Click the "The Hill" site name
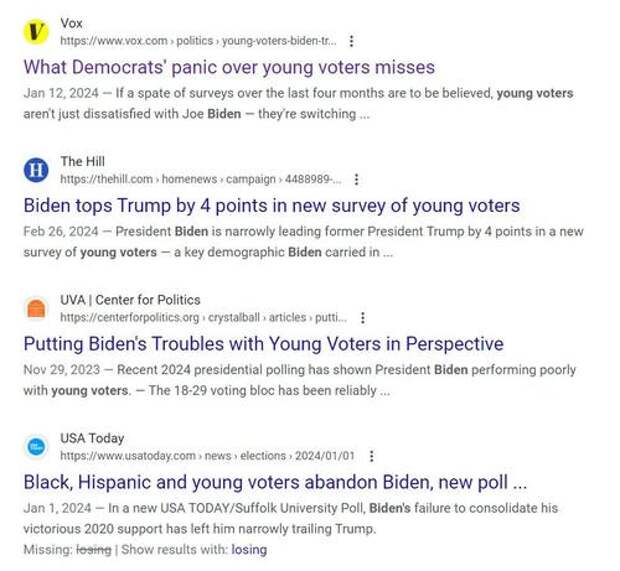This screenshot has width=620, height=571. (82, 161)
